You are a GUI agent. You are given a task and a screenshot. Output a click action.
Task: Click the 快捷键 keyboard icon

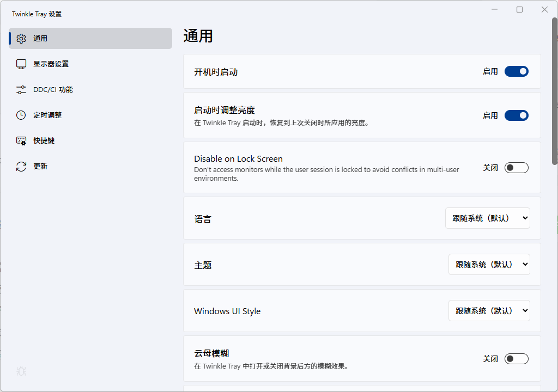21,140
